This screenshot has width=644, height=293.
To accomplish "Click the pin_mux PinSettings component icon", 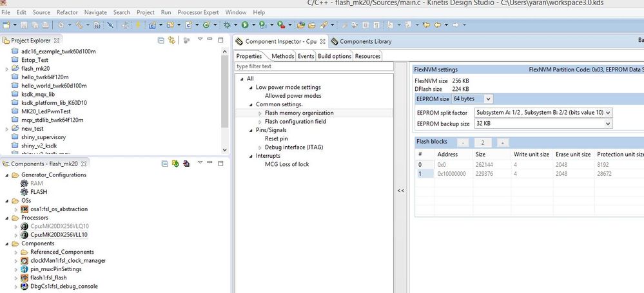I will click(24, 269).
